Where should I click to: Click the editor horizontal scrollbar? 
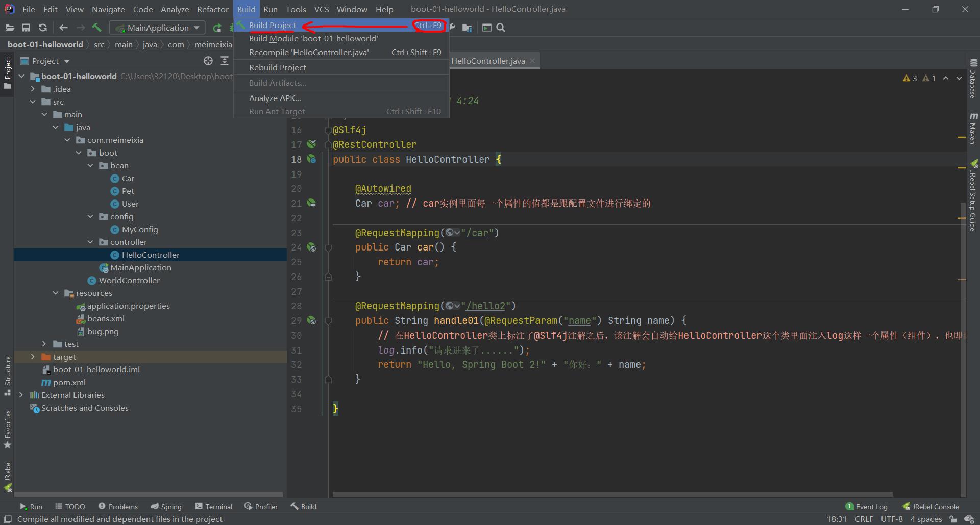pyautogui.click(x=612, y=494)
